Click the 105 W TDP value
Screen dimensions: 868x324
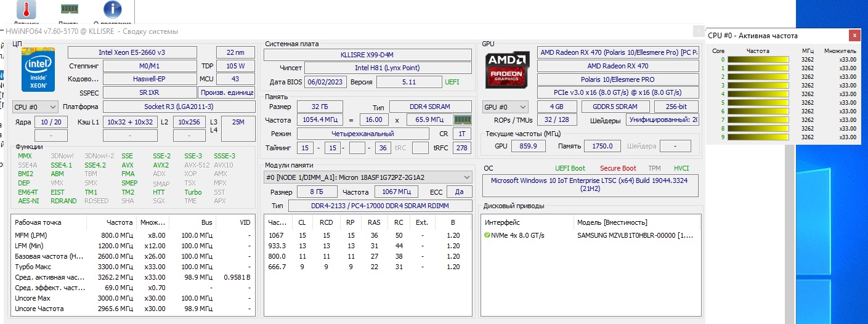pyautogui.click(x=235, y=66)
